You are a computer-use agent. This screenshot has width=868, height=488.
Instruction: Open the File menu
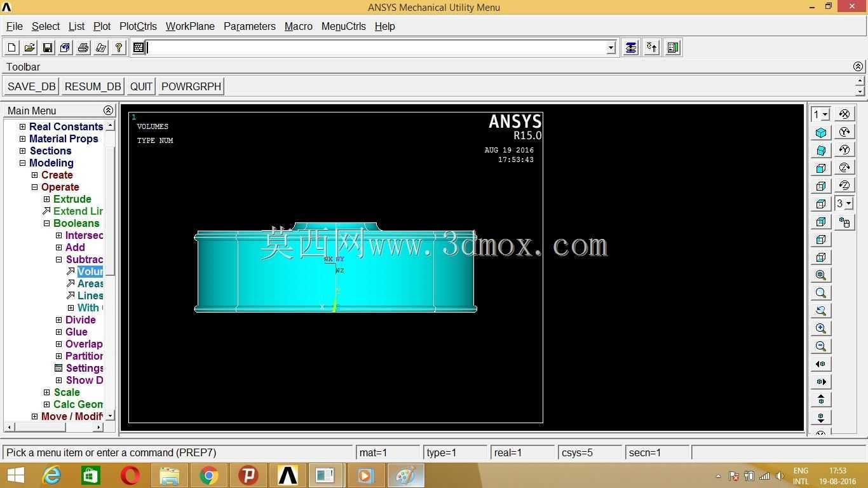(x=14, y=26)
